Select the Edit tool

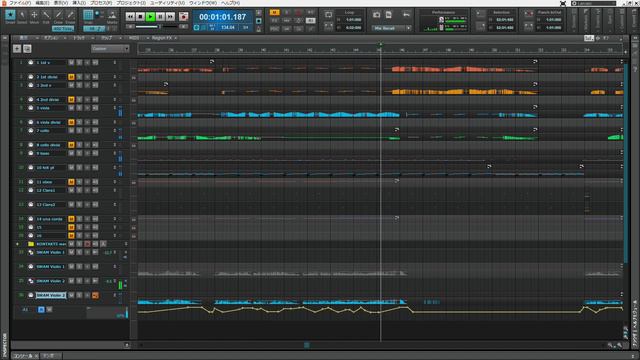click(x=46, y=16)
